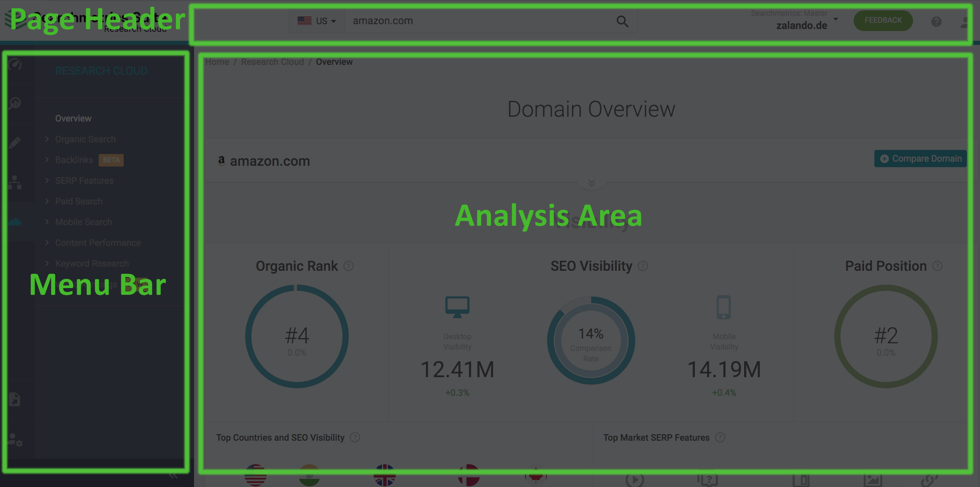Show help for Top Countries and SEO Visibility
Screen dimensions: 980x487
[355, 438]
